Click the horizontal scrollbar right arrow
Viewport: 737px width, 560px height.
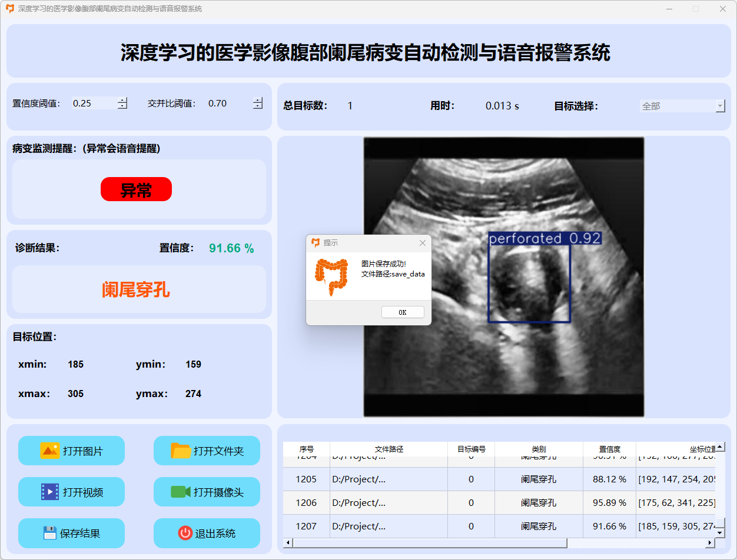point(711,543)
